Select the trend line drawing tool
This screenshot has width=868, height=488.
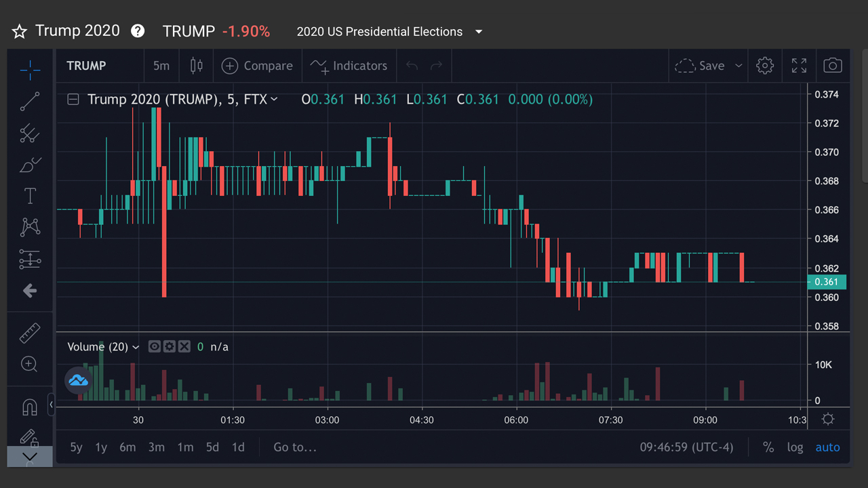30,102
